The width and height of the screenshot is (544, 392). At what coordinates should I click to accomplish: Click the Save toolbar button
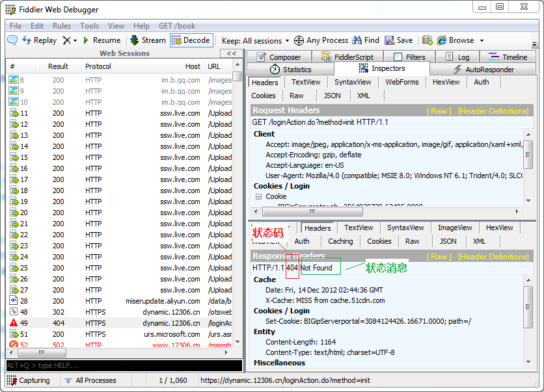tap(398, 40)
